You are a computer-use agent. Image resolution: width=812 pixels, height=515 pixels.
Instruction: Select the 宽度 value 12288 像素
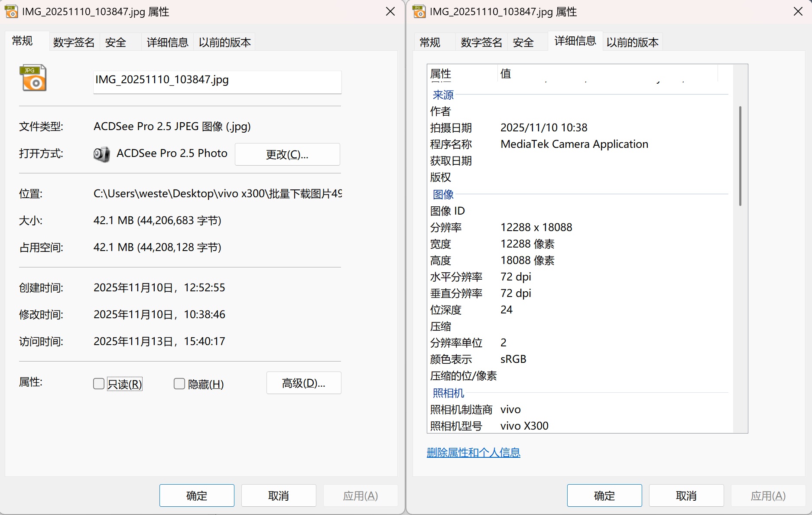(x=527, y=244)
